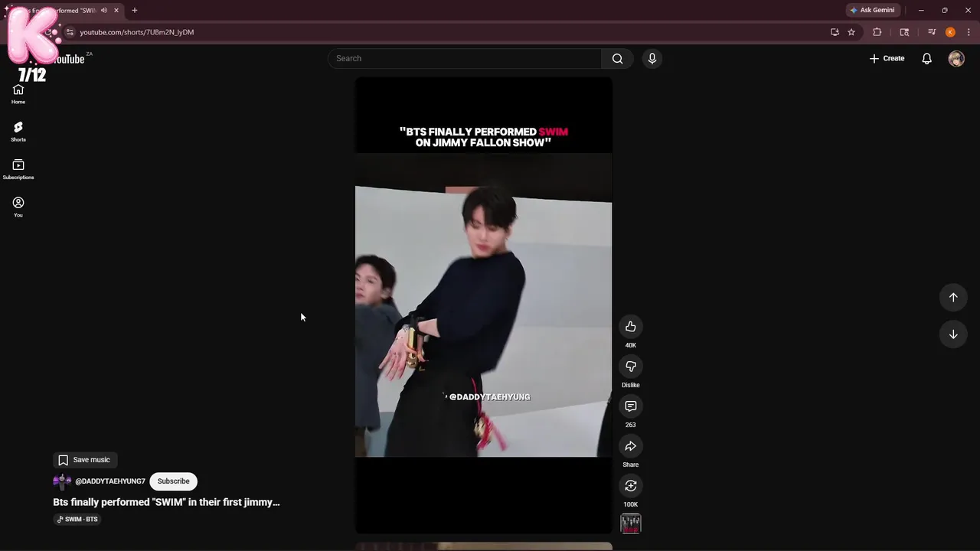Bookmark this page with star icon
980x551 pixels.
[851, 32]
